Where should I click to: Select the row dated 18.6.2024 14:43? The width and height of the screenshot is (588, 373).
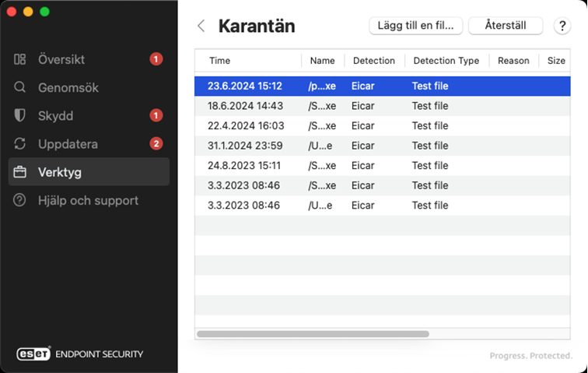click(x=383, y=106)
